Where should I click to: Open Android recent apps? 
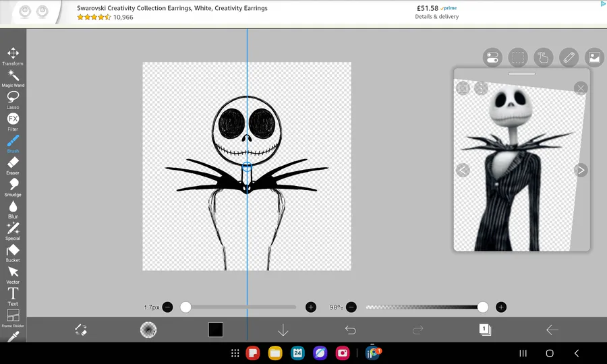pyautogui.click(x=523, y=353)
